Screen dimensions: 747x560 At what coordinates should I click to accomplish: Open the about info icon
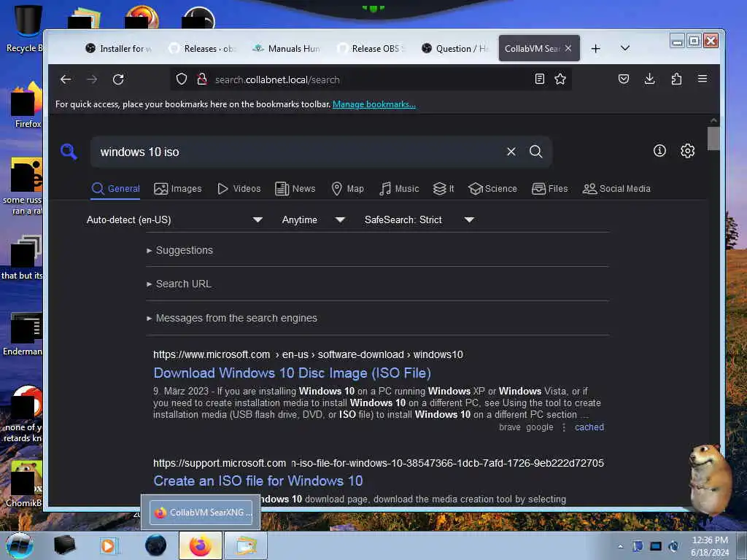[x=659, y=151]
